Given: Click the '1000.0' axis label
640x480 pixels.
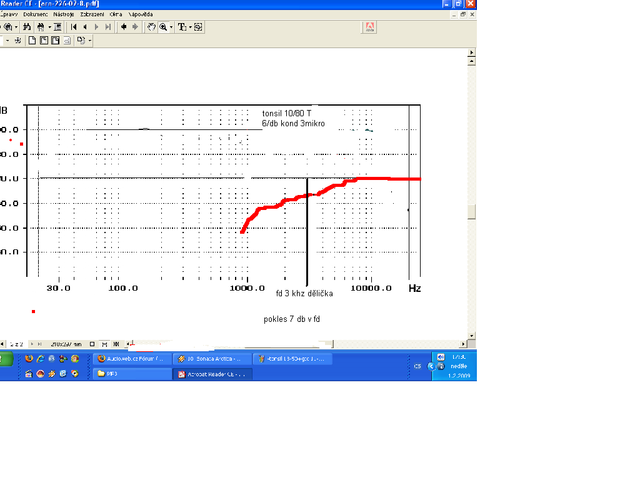Looking at the screenshot, I should click(247, 288).
